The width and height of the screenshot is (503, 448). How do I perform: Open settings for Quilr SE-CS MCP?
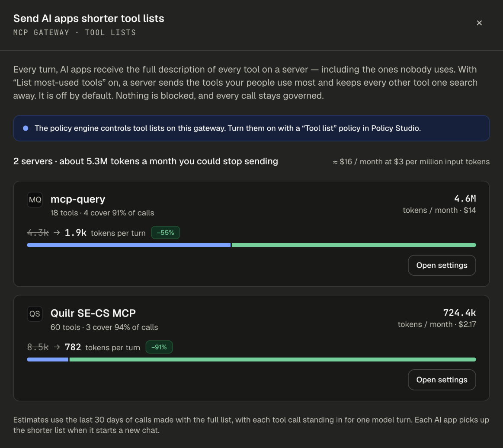pos(442,380)
